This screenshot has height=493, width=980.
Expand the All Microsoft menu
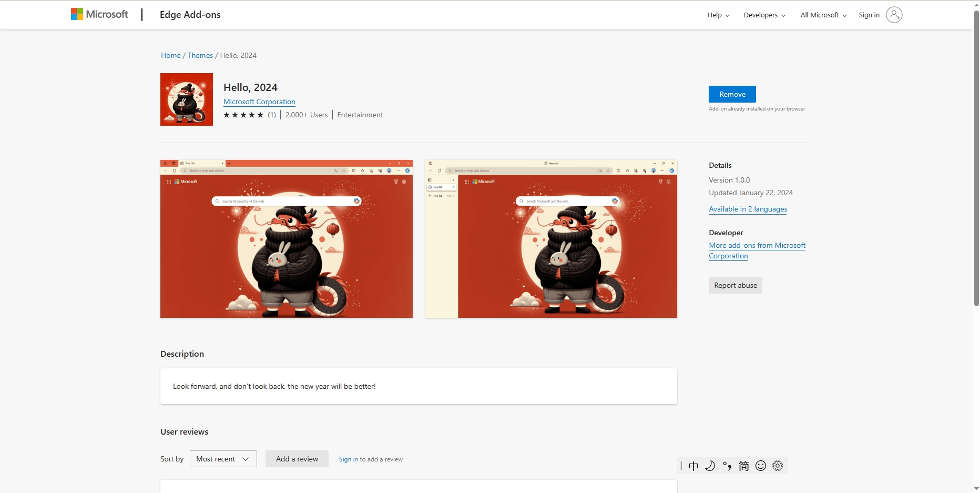[x=824, y=15]
